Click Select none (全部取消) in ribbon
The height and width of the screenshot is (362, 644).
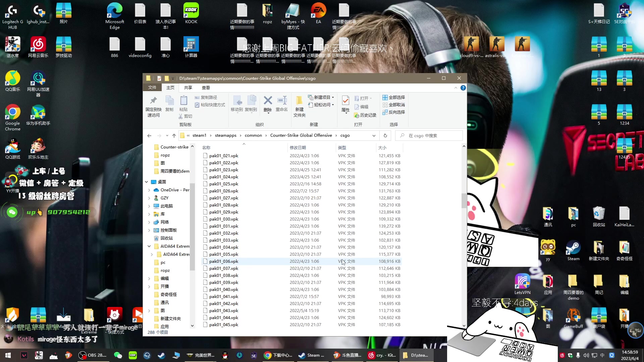pos(394,105)
